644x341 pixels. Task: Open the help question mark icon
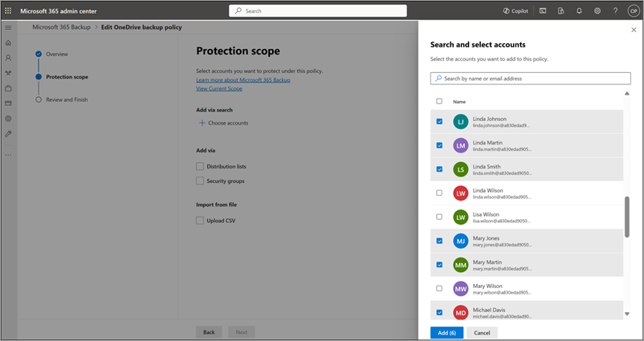615,11
